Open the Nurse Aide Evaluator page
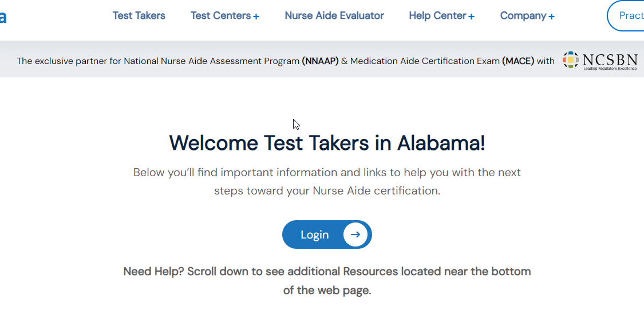Image resolution: width=644 pixels, height=314 pixels. pyautogui.click(x=334, y=15)
